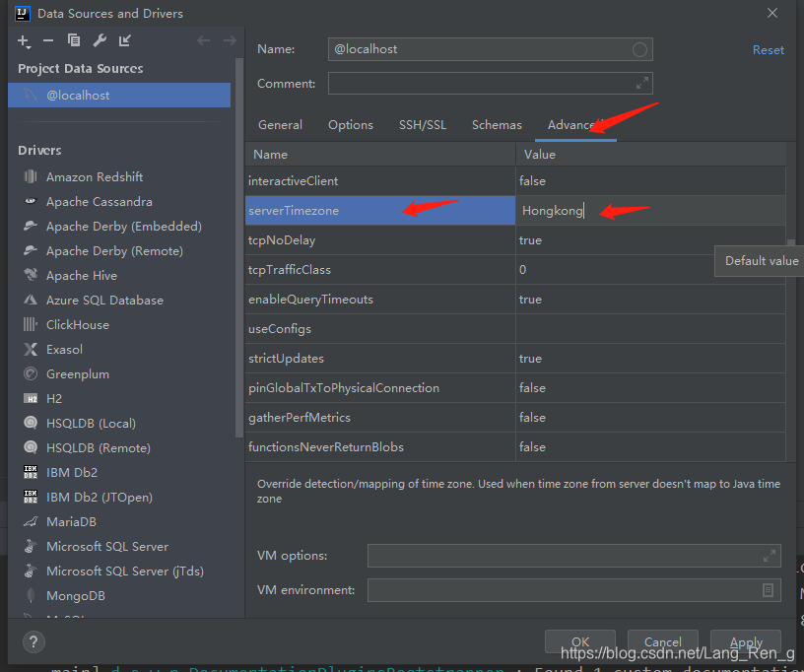
Task: Focus the Comment input field
Action: 491,83
